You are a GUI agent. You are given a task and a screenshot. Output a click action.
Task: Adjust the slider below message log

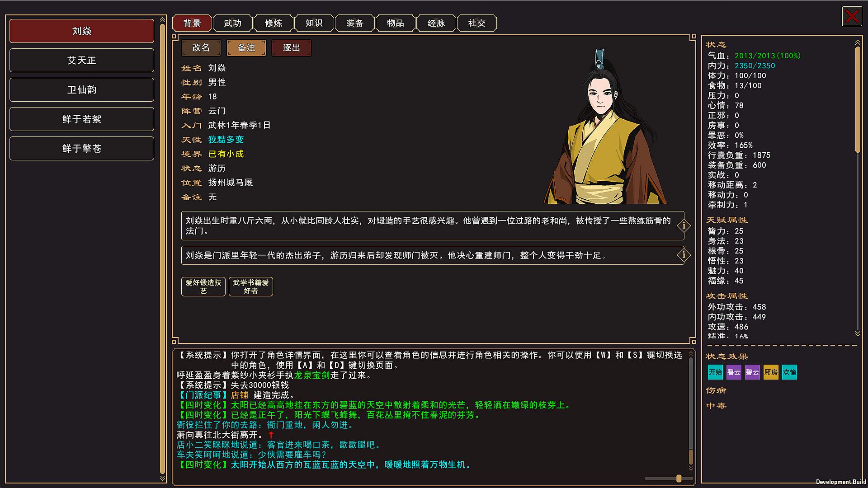pyautogui.click(x=679, y=479)
